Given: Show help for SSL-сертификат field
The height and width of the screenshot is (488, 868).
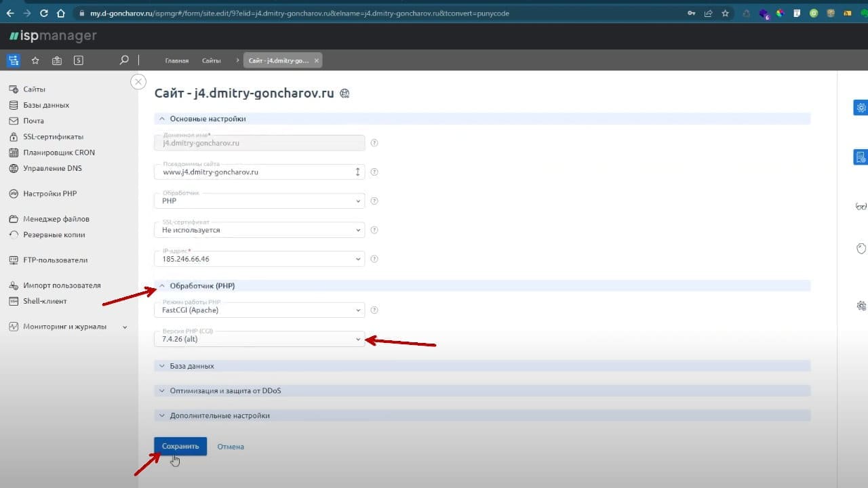Looking at the screenshot, I should coord(374,230).
